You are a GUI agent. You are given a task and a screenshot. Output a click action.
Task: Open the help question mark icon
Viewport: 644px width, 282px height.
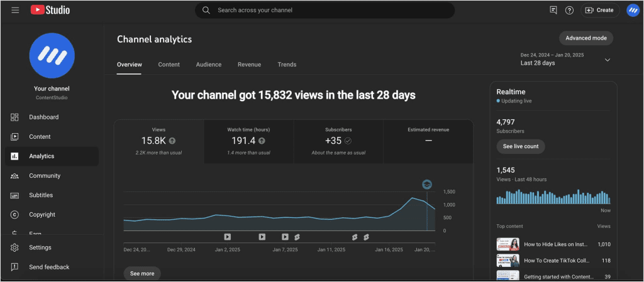tap(569, 10)
